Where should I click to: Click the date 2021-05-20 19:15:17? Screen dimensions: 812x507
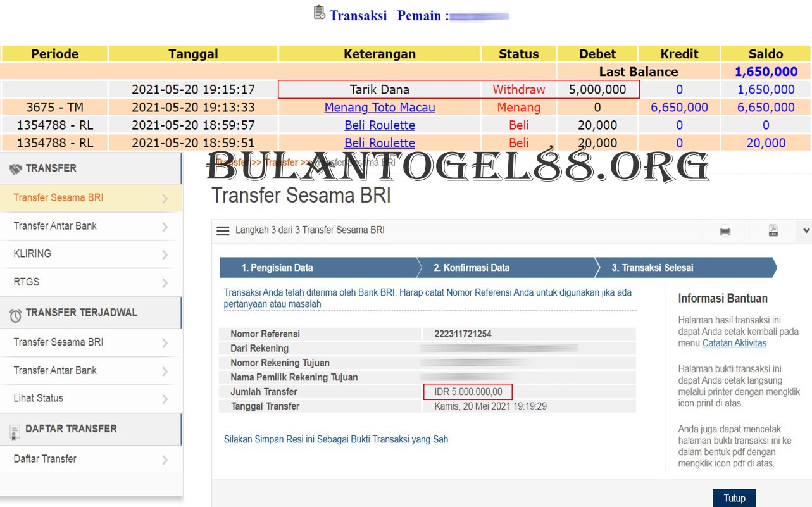pyautogui.click(x=193, y=90)
